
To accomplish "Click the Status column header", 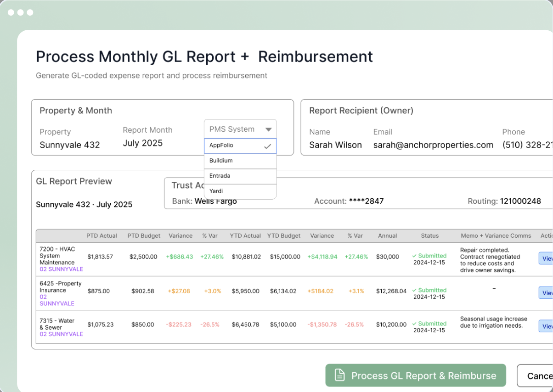I will pyautogui.click(x=430, y=235).
